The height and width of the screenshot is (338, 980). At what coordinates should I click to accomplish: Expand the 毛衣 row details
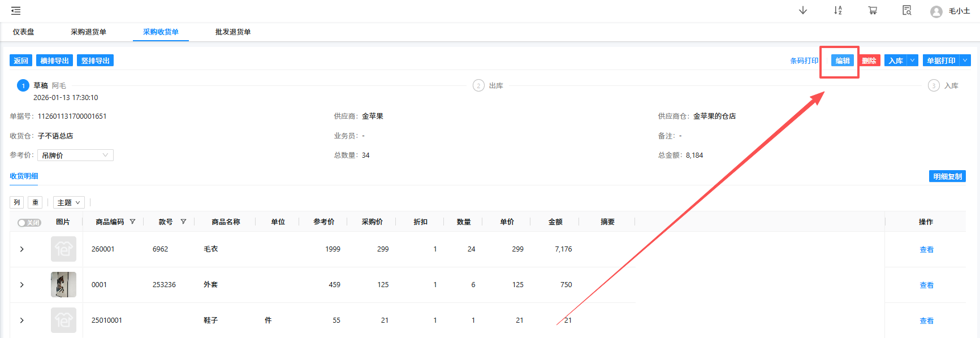coord(22,249)
